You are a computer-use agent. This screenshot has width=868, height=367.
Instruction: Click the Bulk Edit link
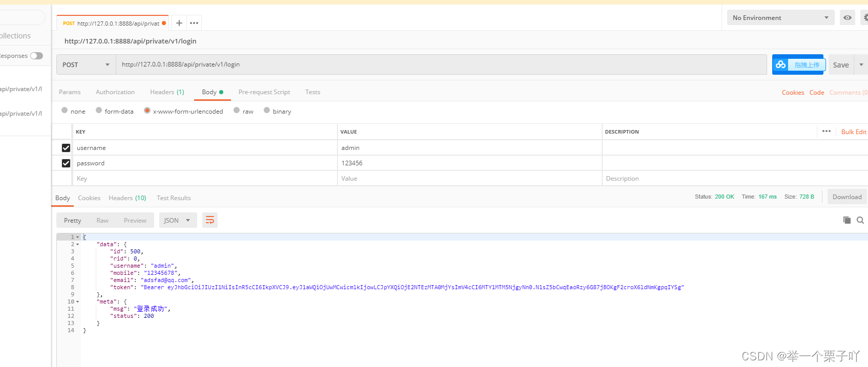point(854,132)
